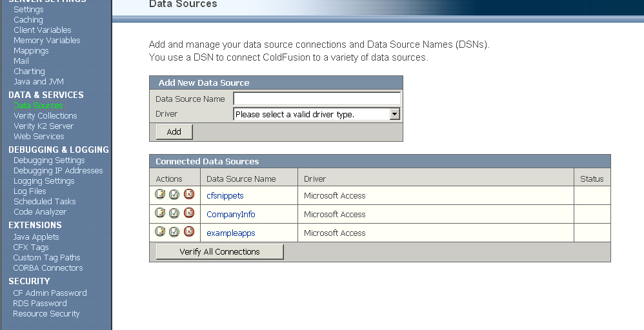Verify the CompanyInfo data source

(174, 213)
